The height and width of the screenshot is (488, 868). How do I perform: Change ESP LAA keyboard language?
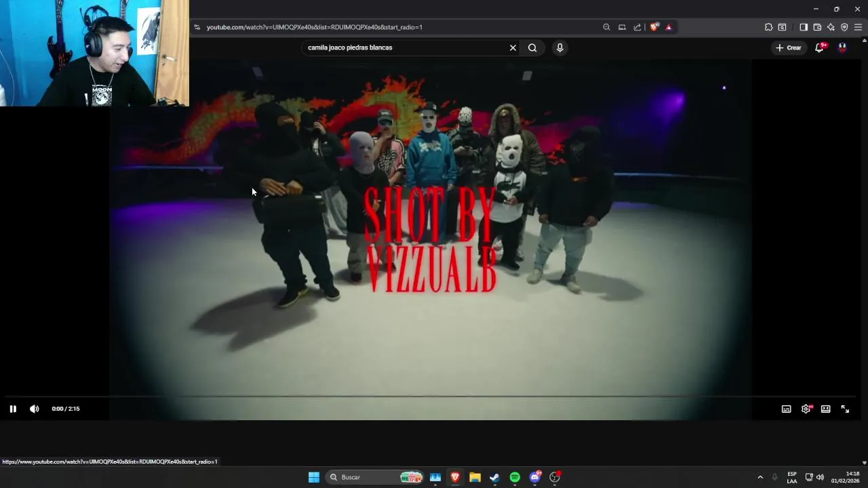pos(792,477)
